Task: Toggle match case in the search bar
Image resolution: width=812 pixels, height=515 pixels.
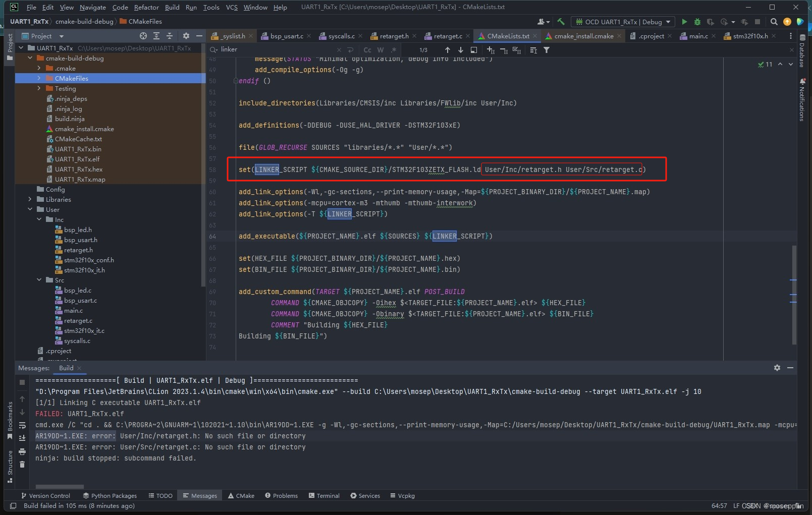Action: [x=367, y=49]
